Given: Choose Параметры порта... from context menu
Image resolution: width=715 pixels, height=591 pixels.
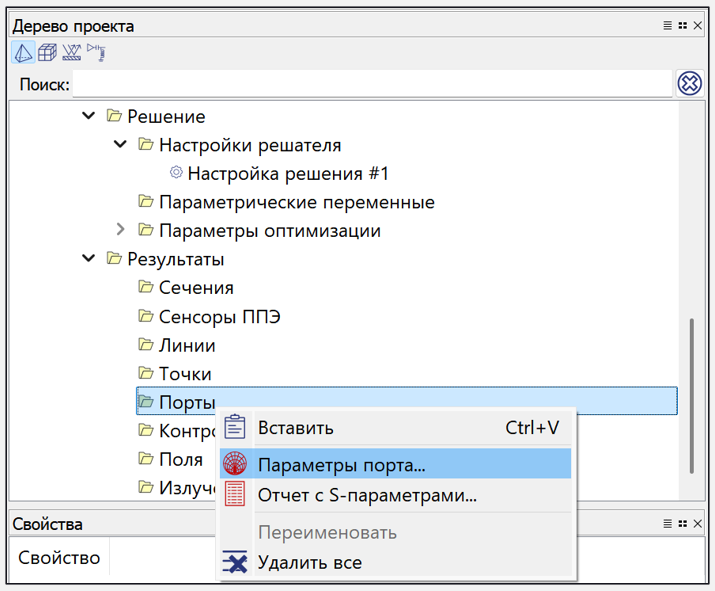Looking at the screenshot, I should [341, 465].
